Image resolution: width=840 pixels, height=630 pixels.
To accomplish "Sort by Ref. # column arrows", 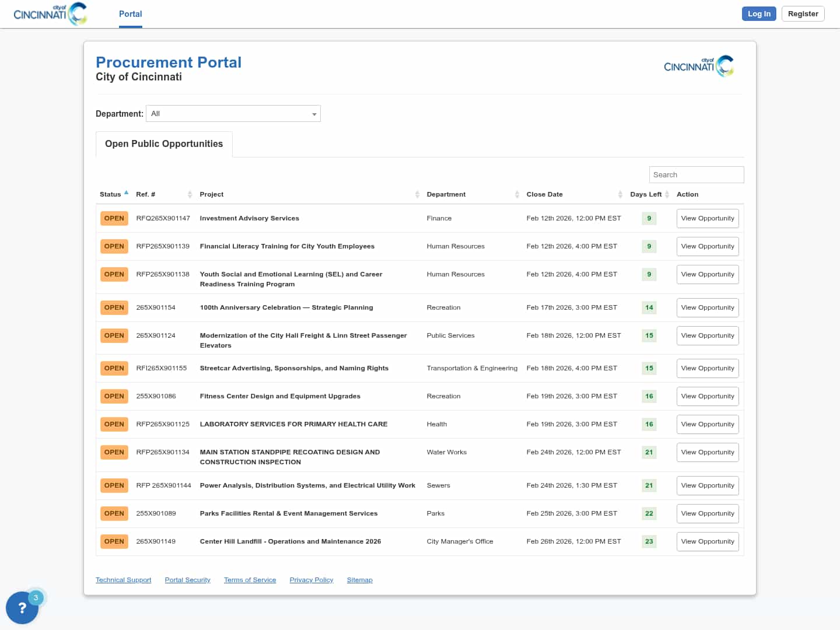I will click(x=190, y=194).
